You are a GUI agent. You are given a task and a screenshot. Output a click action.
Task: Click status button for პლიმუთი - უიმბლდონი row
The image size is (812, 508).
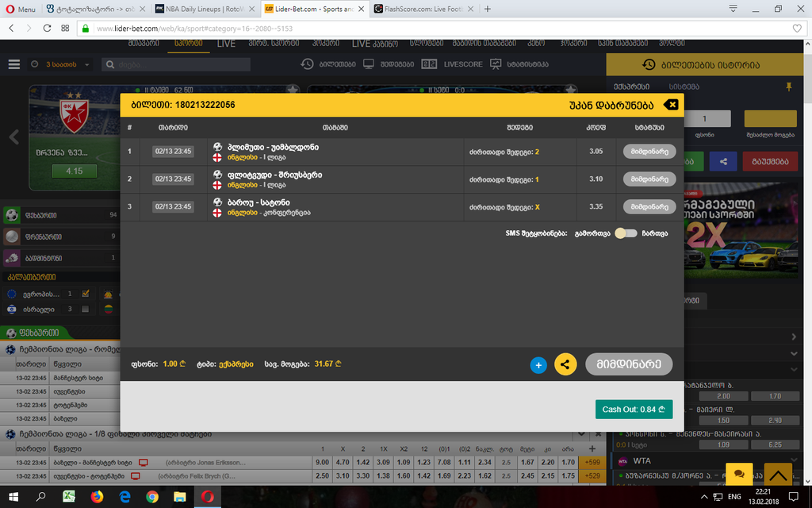click(x=649, y=152)
